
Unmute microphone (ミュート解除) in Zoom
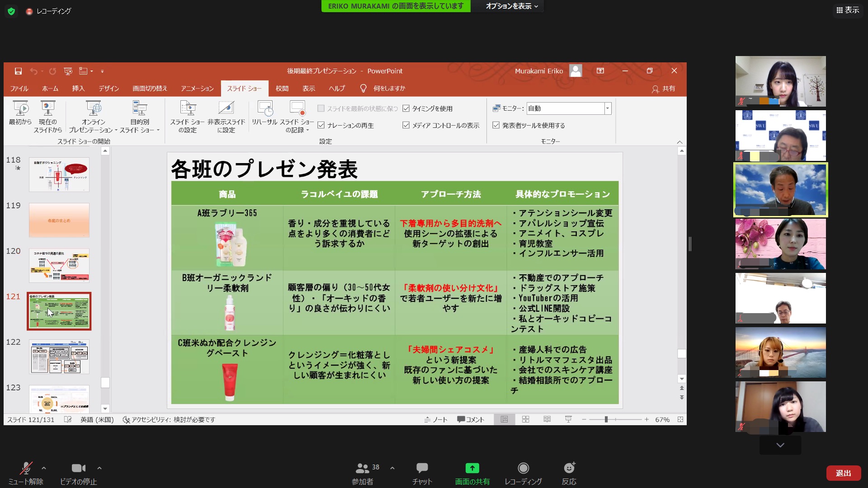click(26, 473)
